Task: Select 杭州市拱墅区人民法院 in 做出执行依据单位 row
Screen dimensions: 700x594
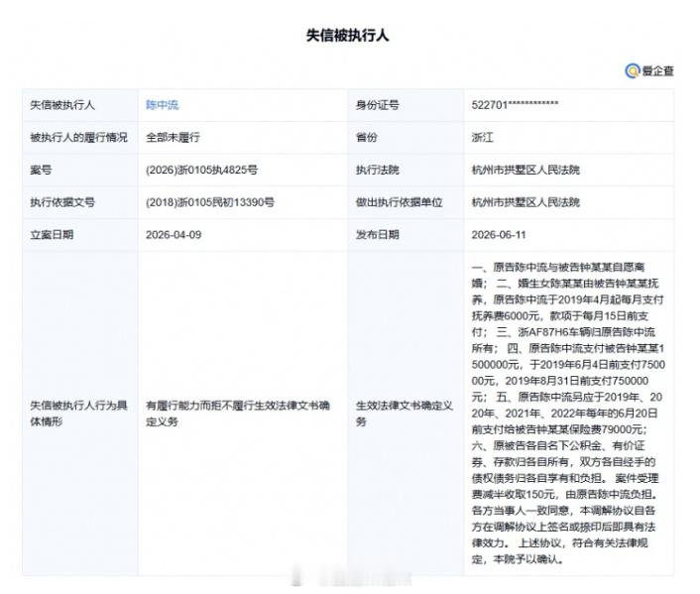Action: coord(525,202)
